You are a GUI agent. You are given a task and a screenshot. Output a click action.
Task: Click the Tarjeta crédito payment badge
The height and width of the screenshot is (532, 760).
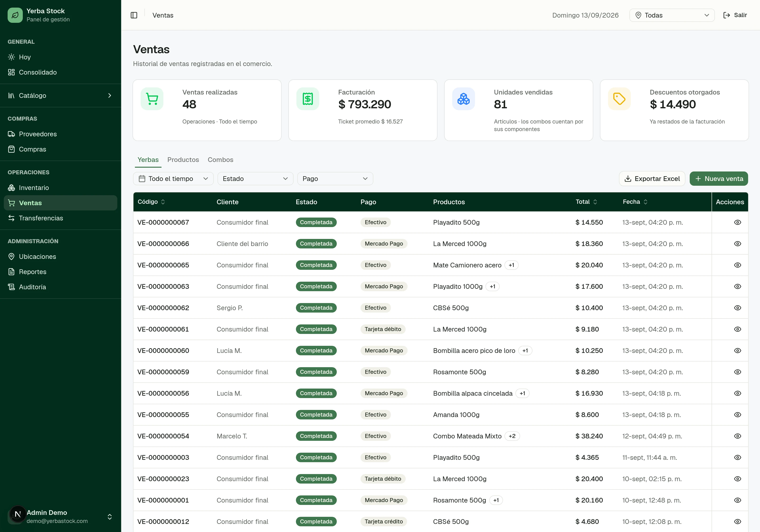pos(384,521)
